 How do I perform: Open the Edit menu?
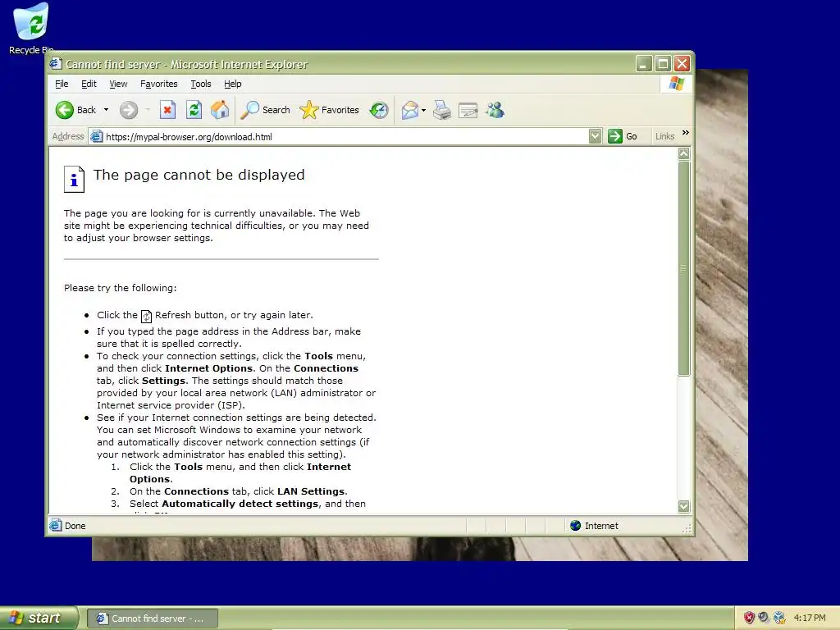[89, 84]
